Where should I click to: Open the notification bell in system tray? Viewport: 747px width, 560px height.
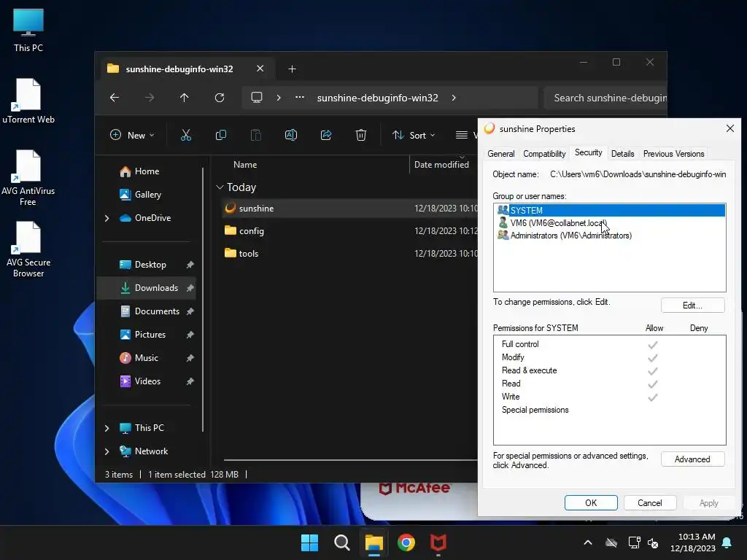[x=727, y=542]
